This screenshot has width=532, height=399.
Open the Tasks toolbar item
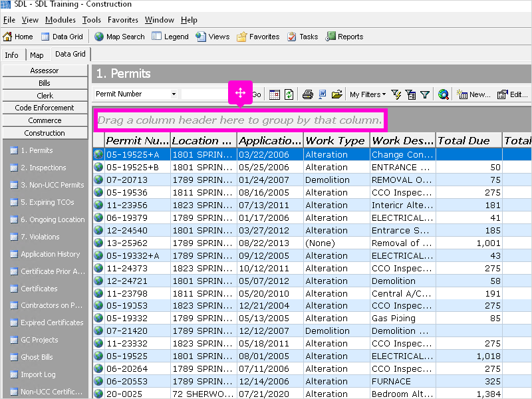[x=303, y=37]
